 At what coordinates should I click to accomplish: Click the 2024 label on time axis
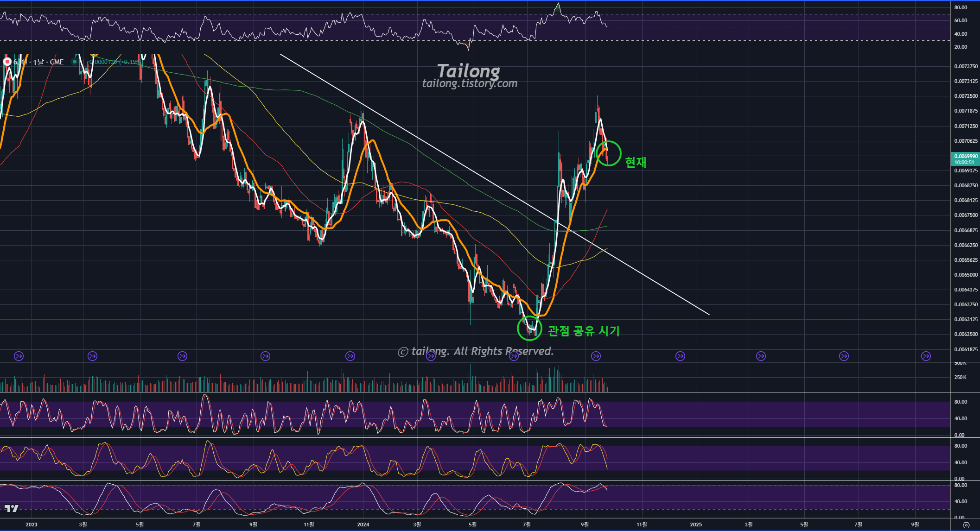[363, 525]
